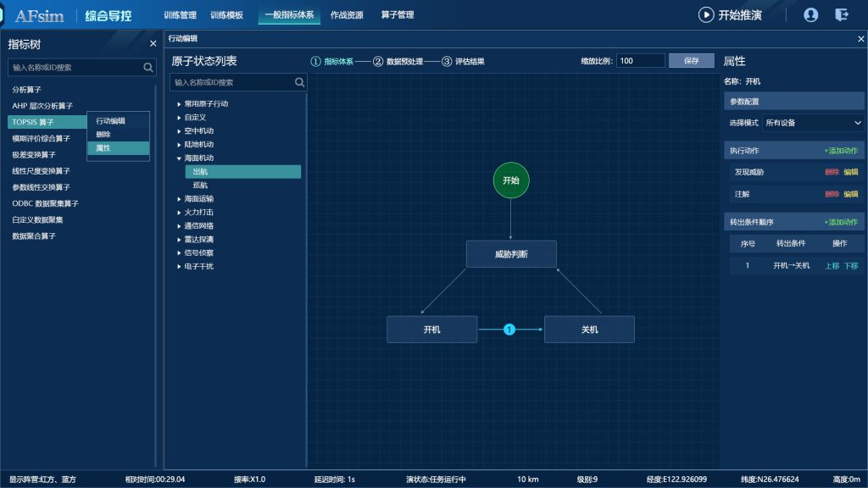Viewport: 868px width, 488px height.
Task: Expand the 空中机动 tree node
Action: pyautogui.click(x=179, y=131)
